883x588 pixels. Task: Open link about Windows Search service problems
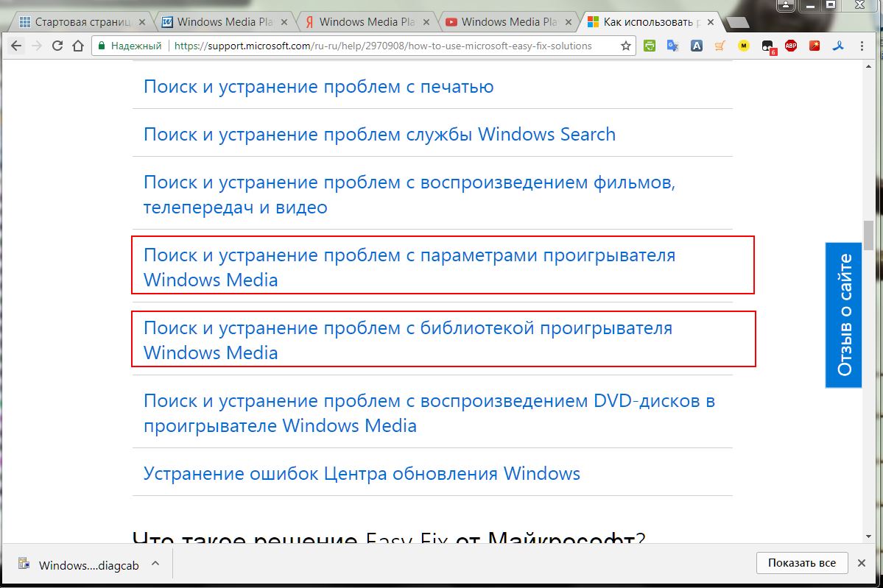point(379,135)
